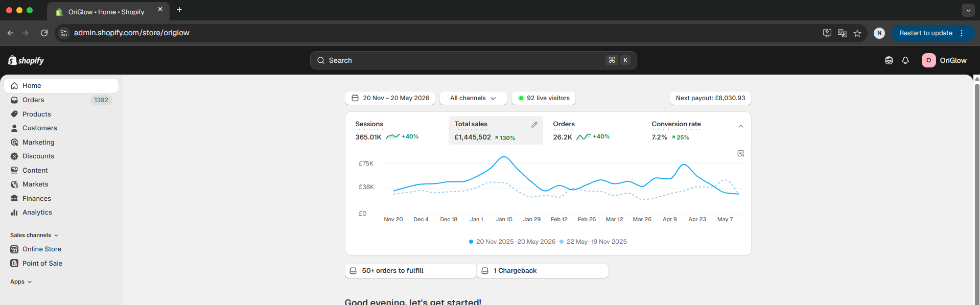Select the Total sales metric
The height and width of the screenshot is (305, 980).
tap(496, 130)
